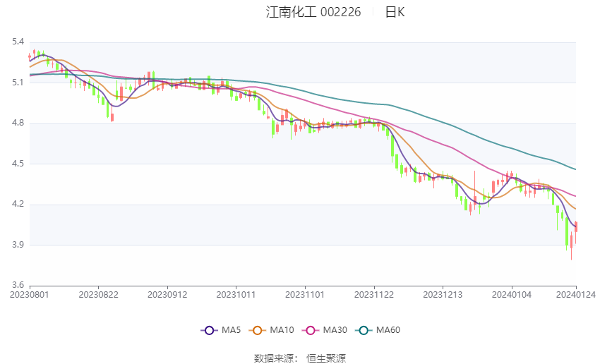Toggle the MA10 legend circle icon
Image resolution: width=600 pixels, height=364 pixels.
pyautogui.click(x=258, y=330)
